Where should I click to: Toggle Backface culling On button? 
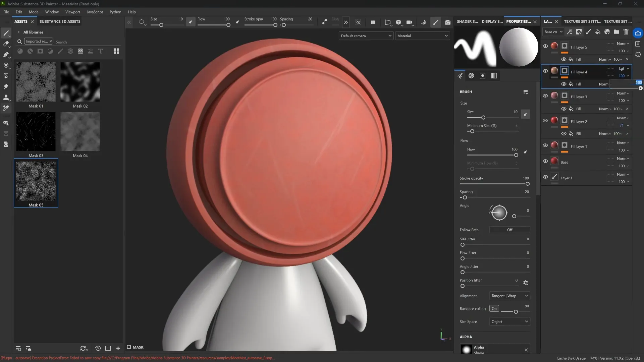(x=494, y=309)
